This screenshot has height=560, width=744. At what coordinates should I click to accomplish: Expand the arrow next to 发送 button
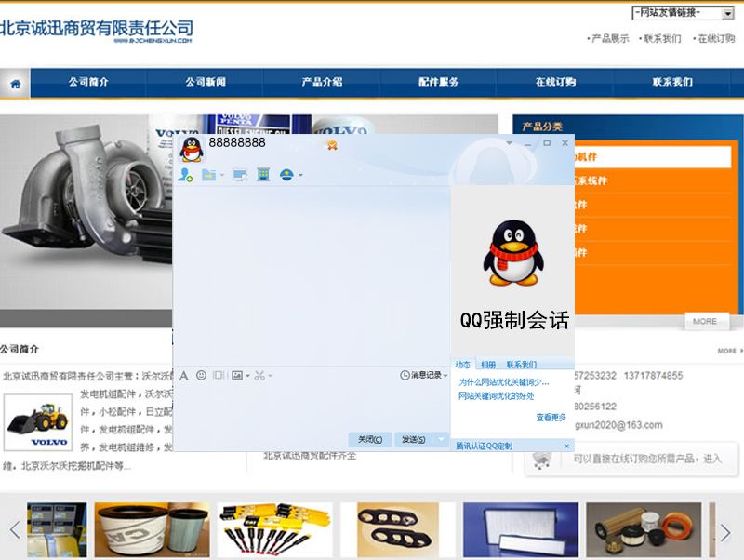[x=442, y=438]
